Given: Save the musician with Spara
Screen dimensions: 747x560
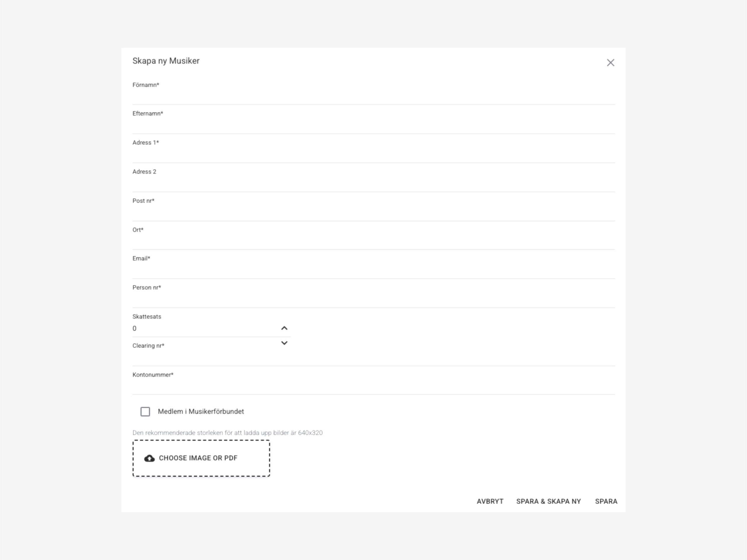Looking at the screenshot, I should 606,501.
